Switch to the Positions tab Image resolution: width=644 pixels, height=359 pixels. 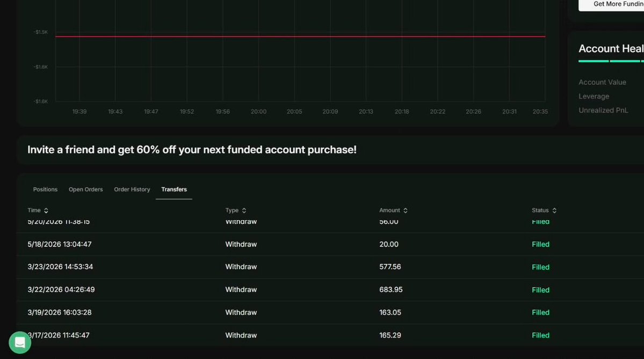point(45,189)
